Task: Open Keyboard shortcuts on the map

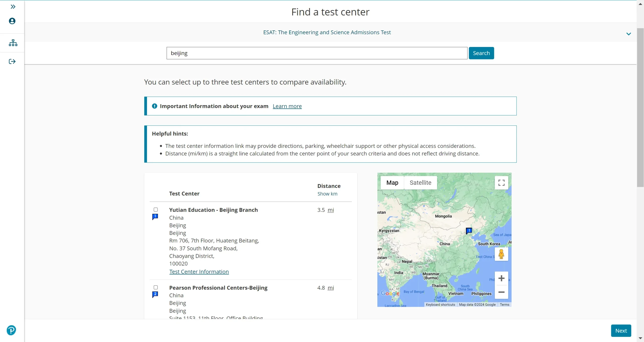Action: [440, 305]
